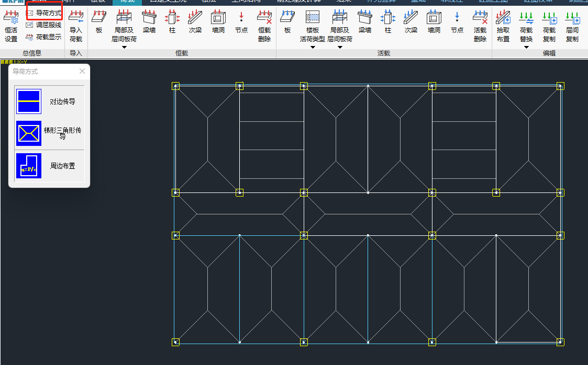Select 次梁 secondary beam load in 恒载 group
The width and height of the screenshot is (588, 365).
[195, 22]
